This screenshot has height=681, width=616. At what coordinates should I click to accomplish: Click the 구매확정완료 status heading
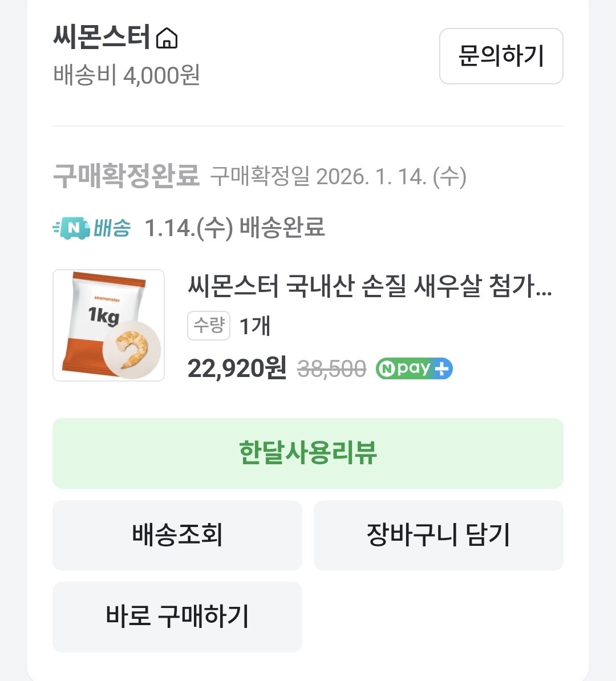(126, 176)
